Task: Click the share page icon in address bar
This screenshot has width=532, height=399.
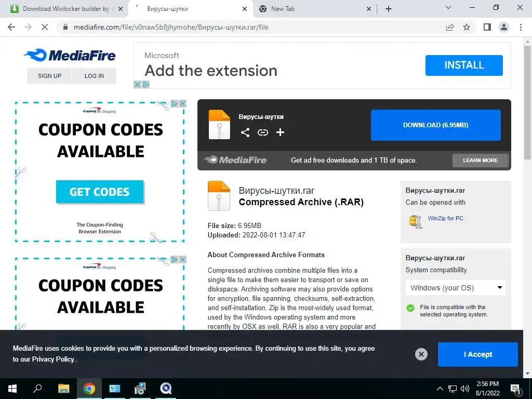Action: (x=450, y=27)
